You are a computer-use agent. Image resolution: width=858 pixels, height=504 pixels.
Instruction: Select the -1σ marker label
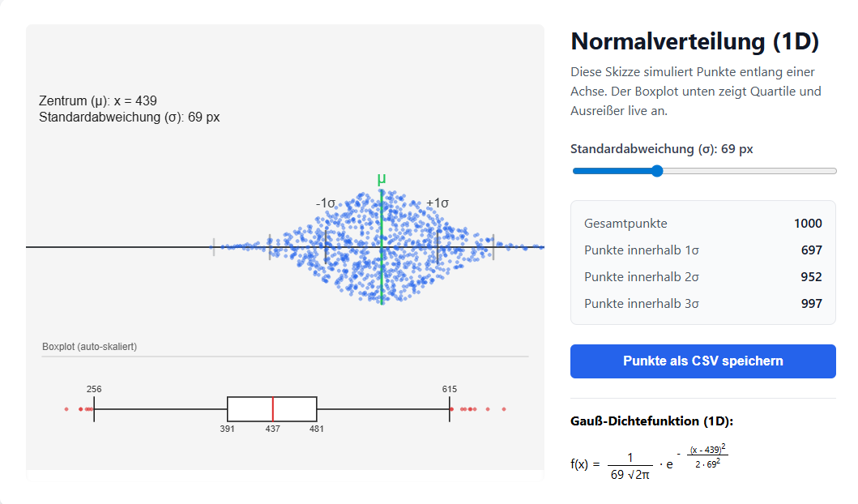tap(326, 203)
